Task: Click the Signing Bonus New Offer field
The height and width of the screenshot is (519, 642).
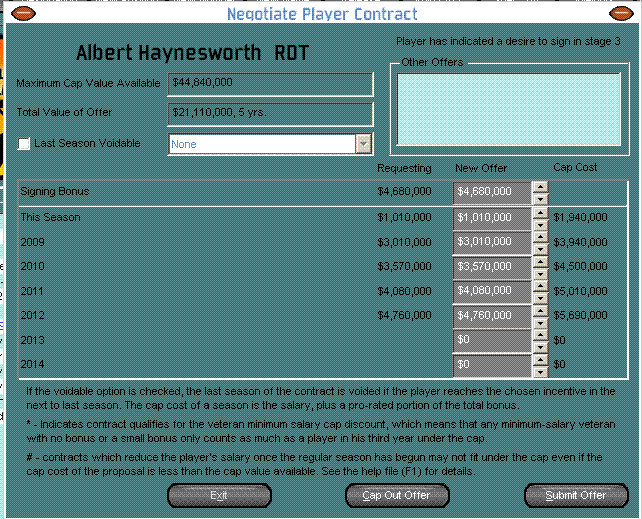Action: point(492,193)
